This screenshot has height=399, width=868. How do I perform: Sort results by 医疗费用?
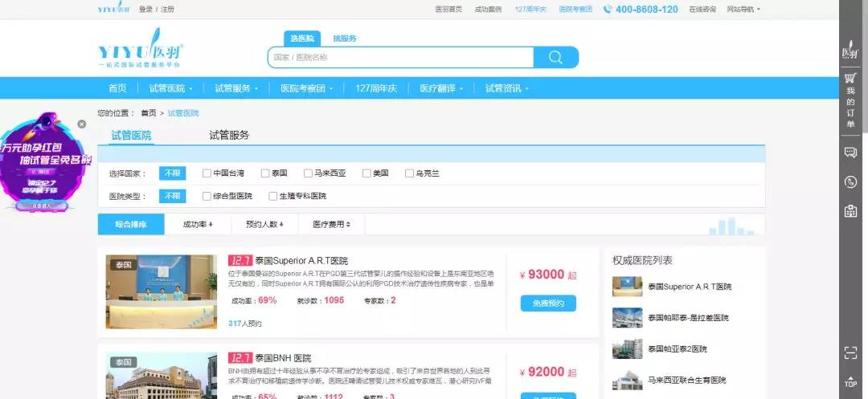331,225
